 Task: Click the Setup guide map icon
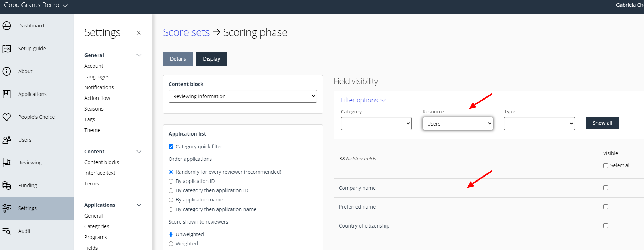click(x=6, y=49)
